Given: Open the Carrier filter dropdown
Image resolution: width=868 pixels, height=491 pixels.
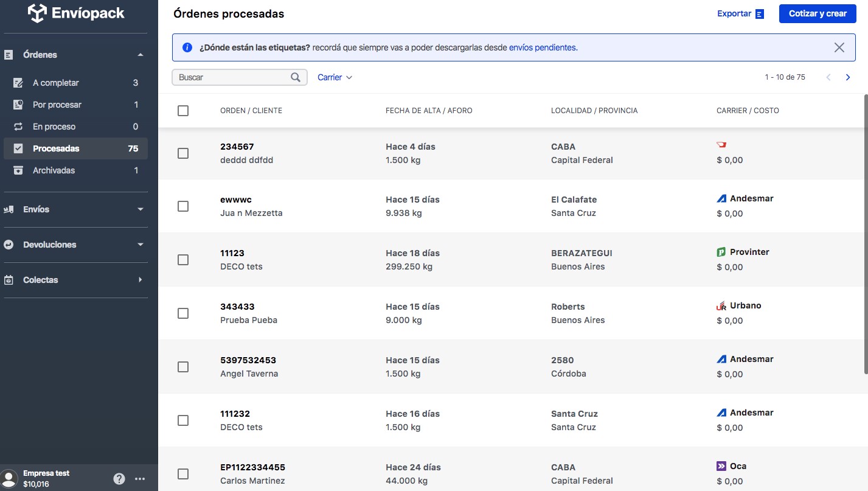Looking at the screenshot, I should (335, 77).
